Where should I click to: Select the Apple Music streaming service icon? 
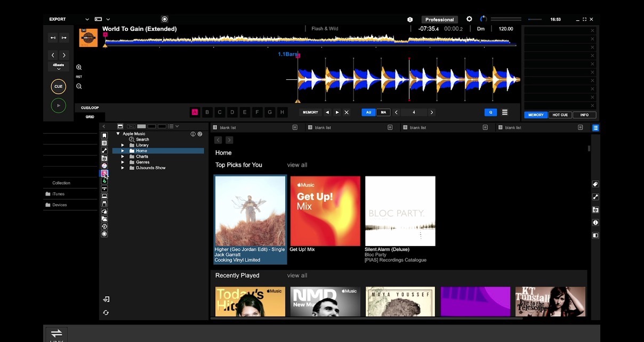point(104,173)
